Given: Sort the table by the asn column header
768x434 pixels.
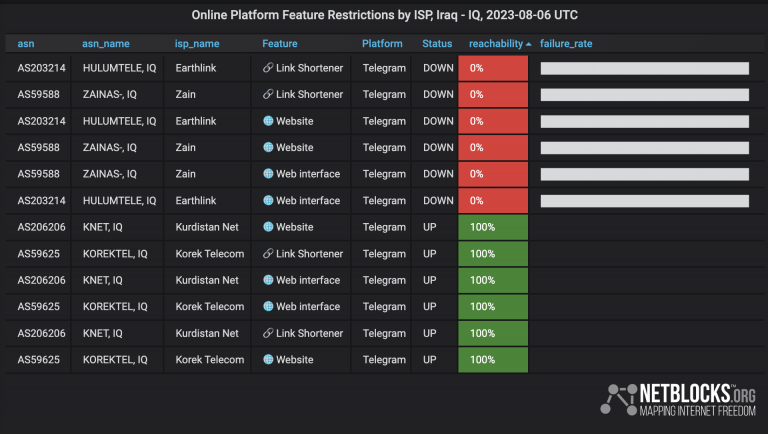Looking at the screenshot, I should [x=25, y=44].
